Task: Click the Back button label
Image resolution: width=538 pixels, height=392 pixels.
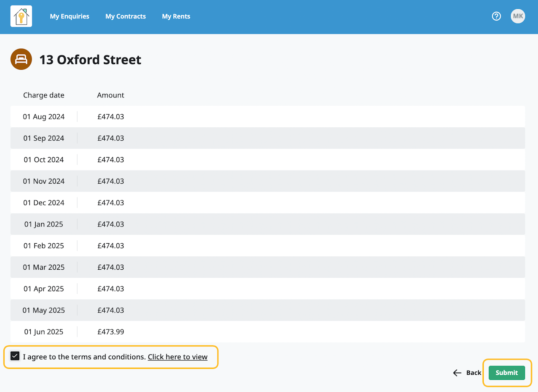Action: (x=474, y=373)
